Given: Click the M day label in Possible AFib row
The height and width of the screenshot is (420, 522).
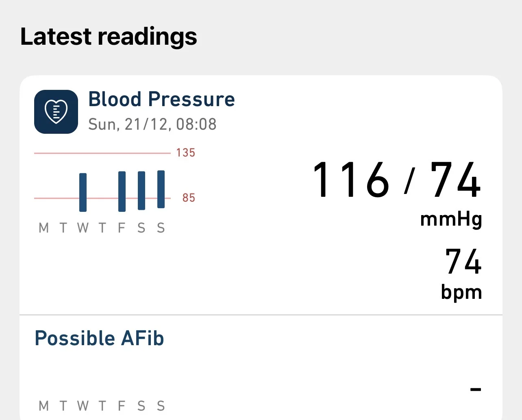Looking at the screenshot, I should coord(43,406).
